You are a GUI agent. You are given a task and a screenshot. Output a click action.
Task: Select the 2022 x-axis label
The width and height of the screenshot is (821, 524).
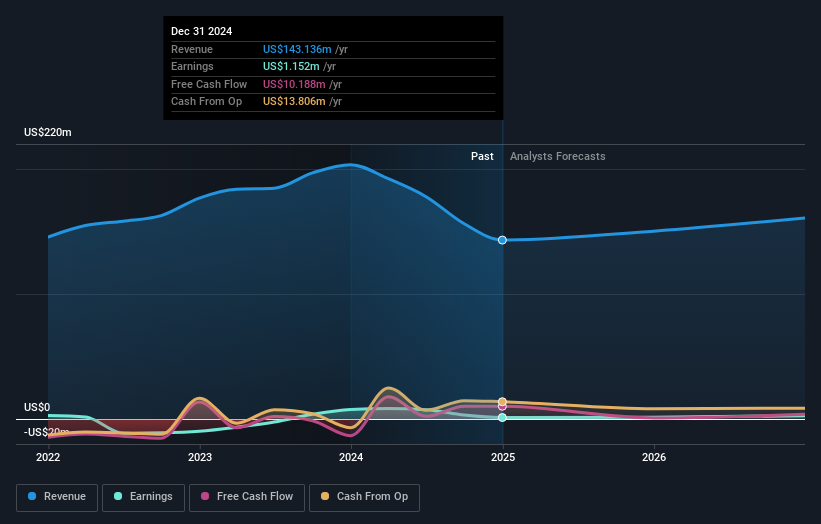pyautogui.click(x=48, y=457)
